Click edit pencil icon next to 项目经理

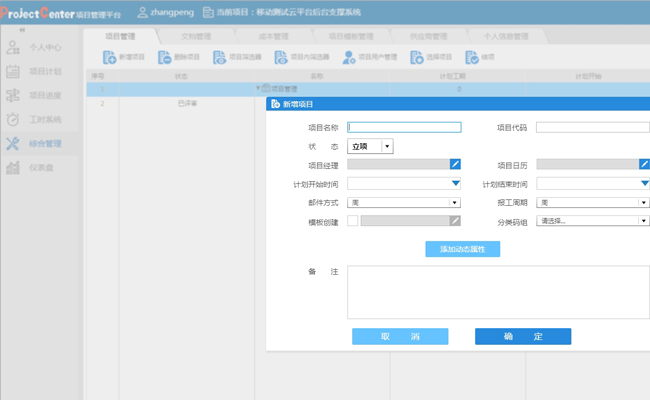[x=455, y=164]
